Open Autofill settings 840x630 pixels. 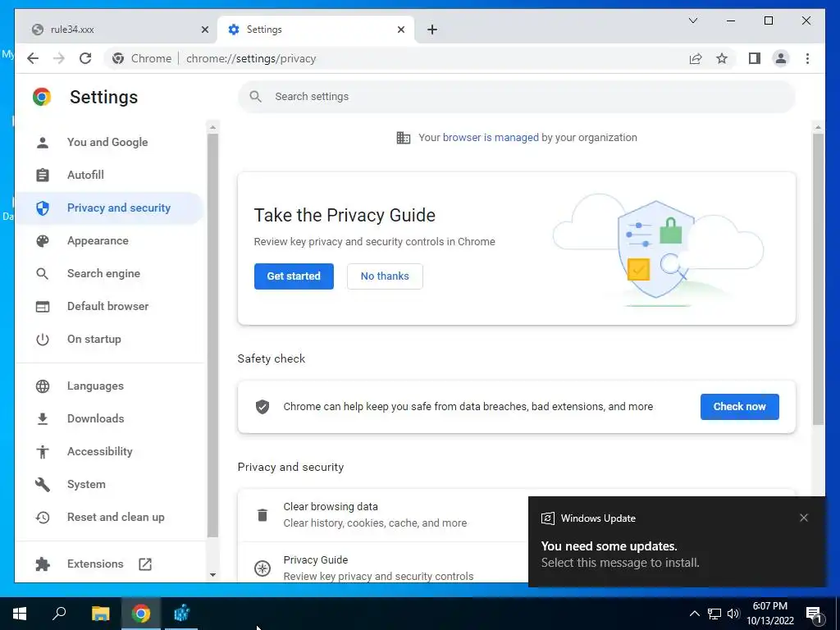(109, 175)
